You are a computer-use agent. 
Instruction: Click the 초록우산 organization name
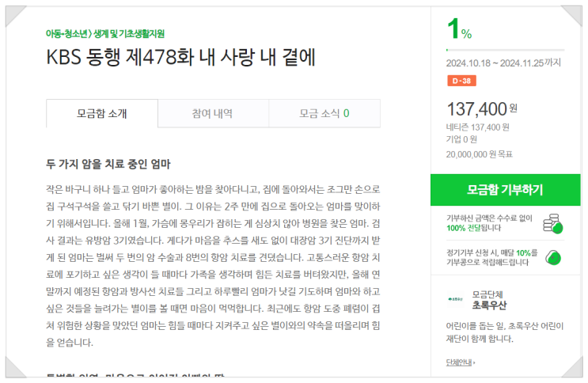(488, 305)
